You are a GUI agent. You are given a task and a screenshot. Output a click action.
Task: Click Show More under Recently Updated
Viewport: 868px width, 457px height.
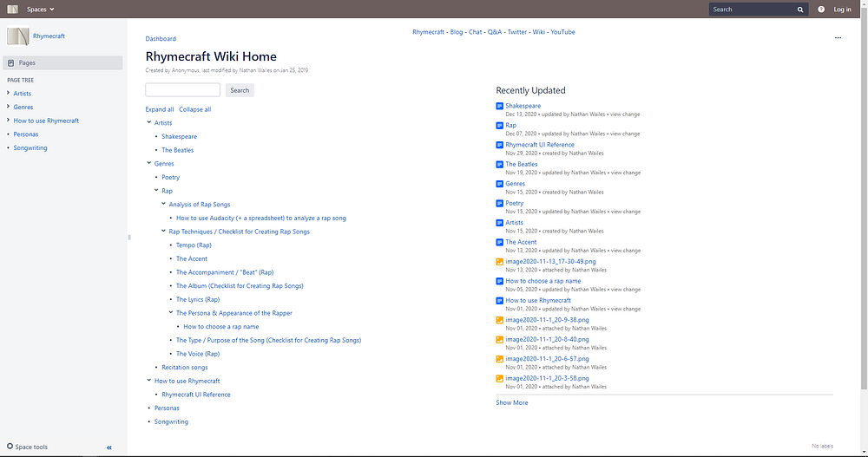[x=512, y=402]
